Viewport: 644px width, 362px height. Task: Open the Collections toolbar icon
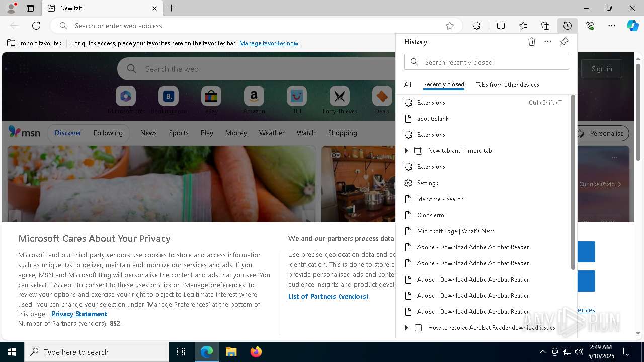(x=545, y=26)
